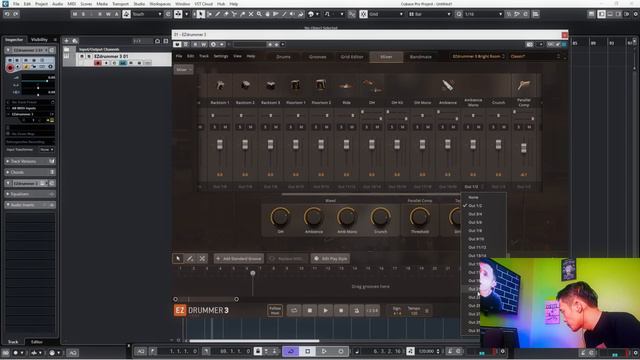Click the loop button in EZdrummer transport
This screenshot has height=360, width=640.
pyautogui.click(x=294, y=311)
